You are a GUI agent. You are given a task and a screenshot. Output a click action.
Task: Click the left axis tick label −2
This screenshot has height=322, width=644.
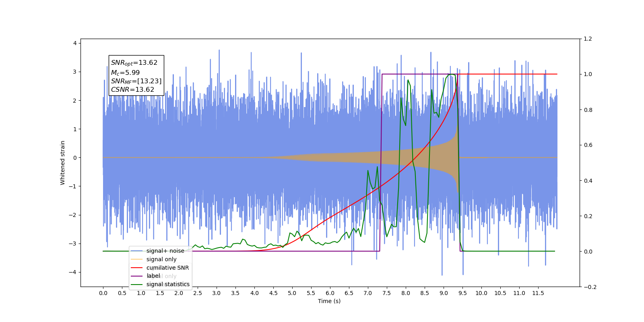click(72, 215)
